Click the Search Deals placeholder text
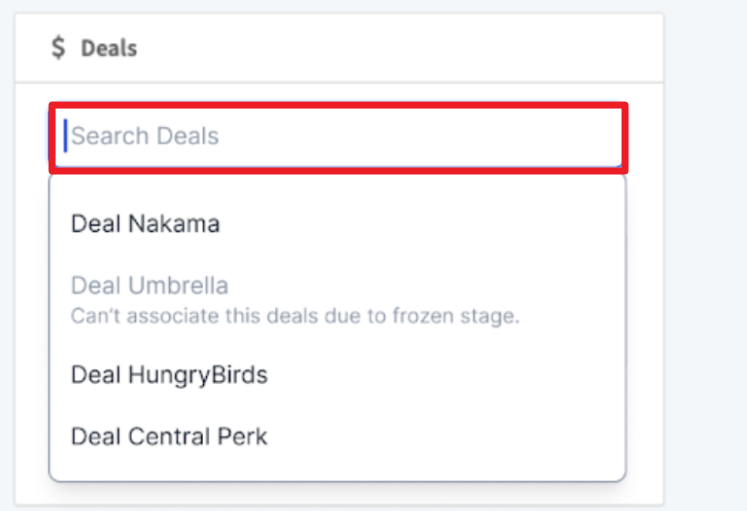The height and width of the screenshot is (511, 747). (145, 136)
